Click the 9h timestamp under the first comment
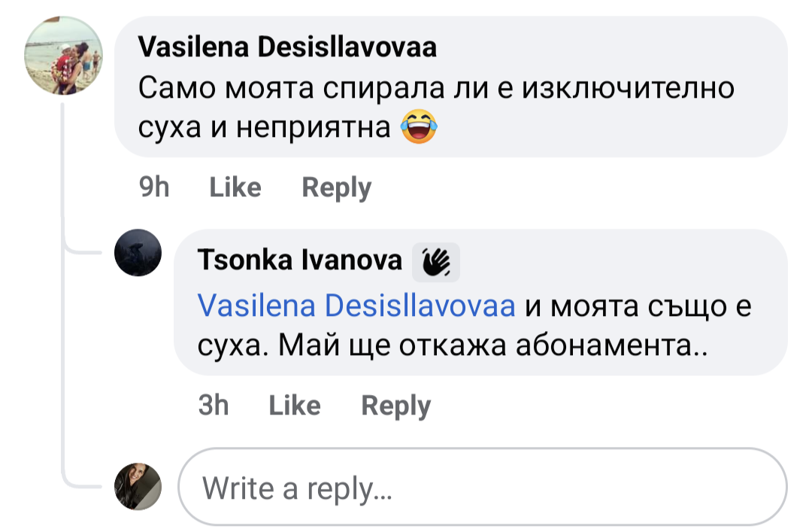The image size is (812, 532). (x=155, y=187)
